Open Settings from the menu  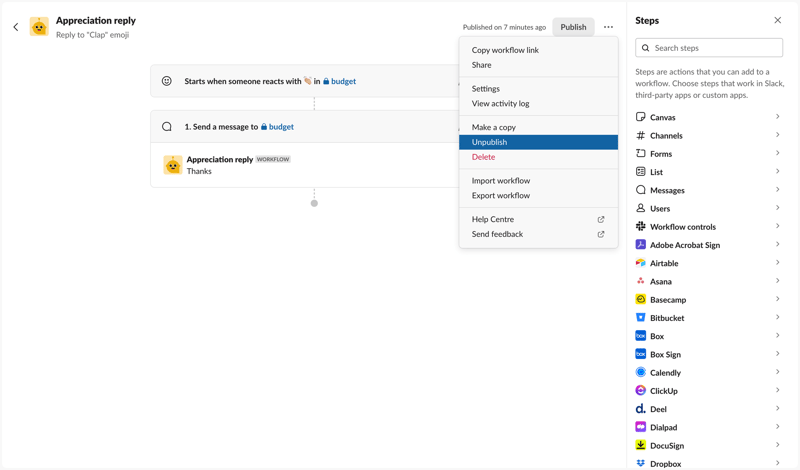tap(538, 89)
